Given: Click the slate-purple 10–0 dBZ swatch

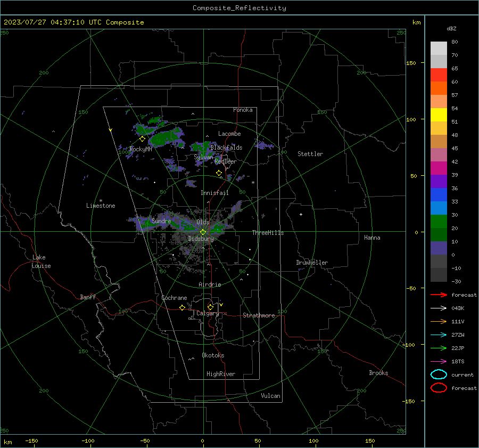Looking at the screenshot, I should 439,248.
